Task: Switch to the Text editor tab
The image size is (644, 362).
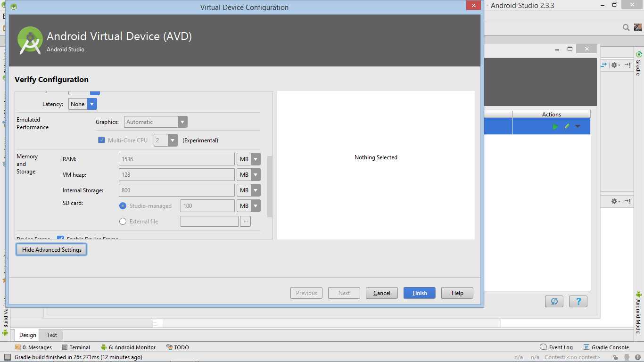Action: click(52, 335)
